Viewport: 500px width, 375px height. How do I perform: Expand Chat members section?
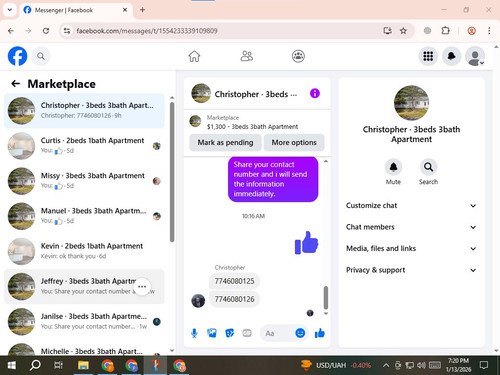411,227
